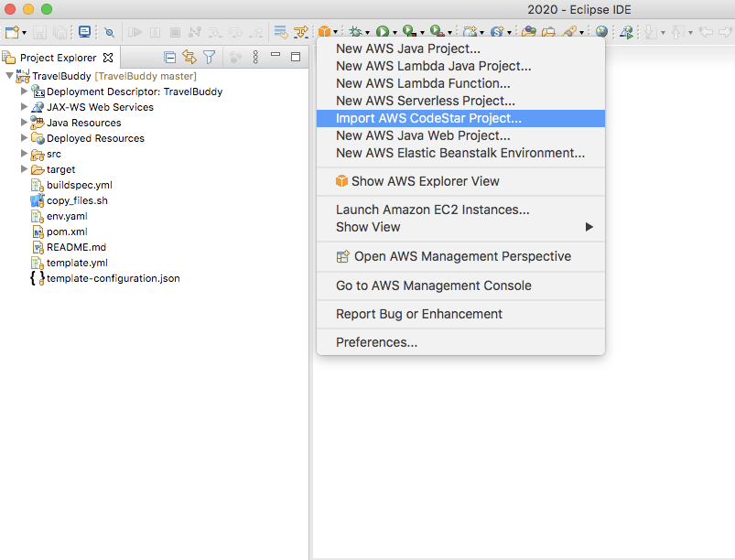Choose New AWS Lambda Function menu item
Image resolution: width=735 pixels, height=560 pixels.
tap(460, 83)
